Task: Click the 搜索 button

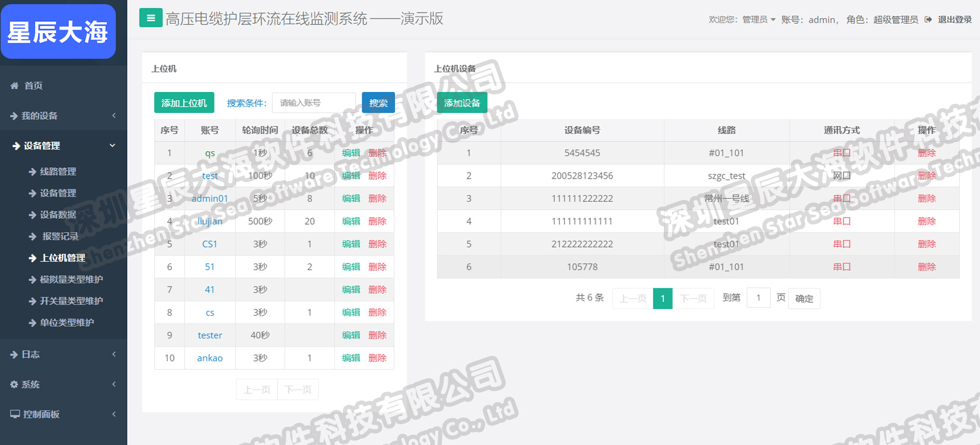Action: point(378,103)
